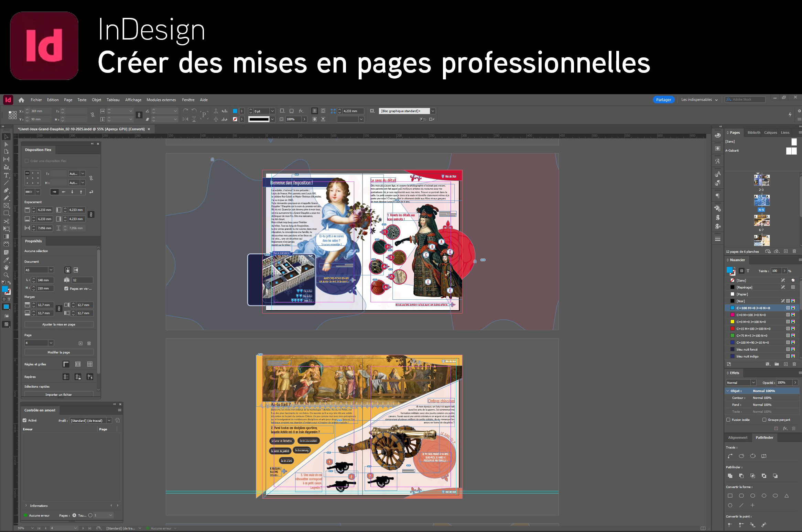Open the stroke weight 0 pt dropdown
Screen dimensions: 802x532
coord(272,111)
